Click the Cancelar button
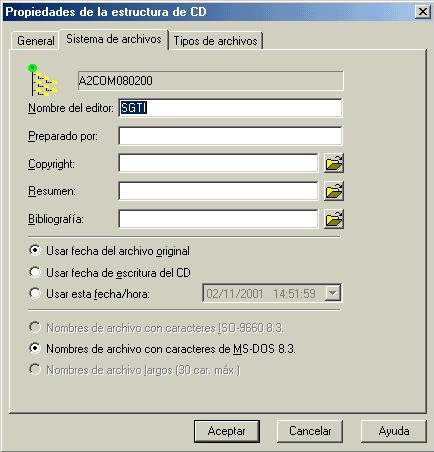 tap(310, 431)
